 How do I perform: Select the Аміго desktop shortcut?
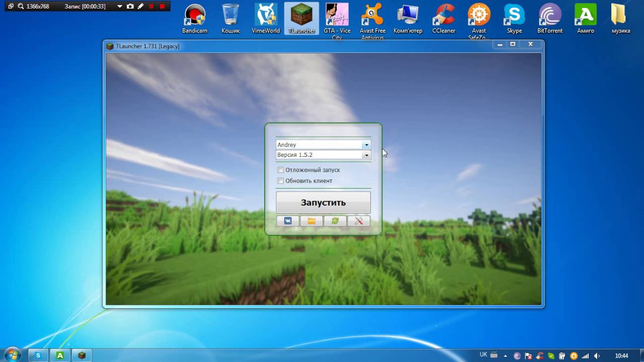tap(586, 19)
